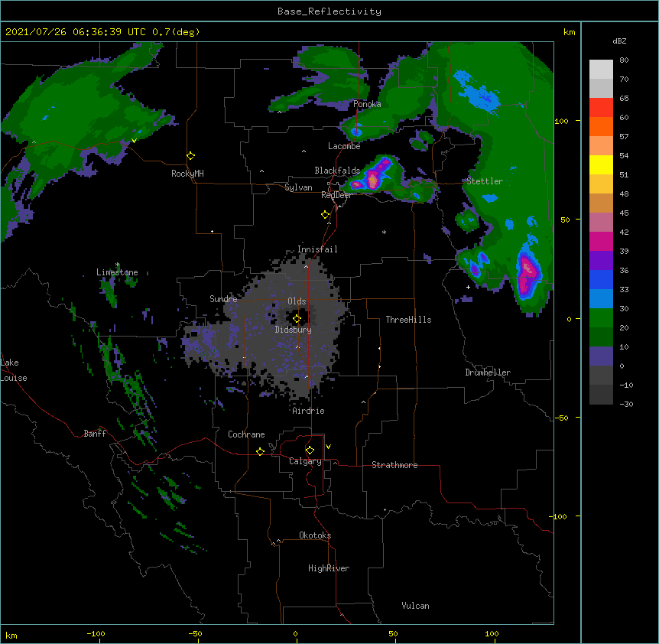
Task: Click the Base_Reflectivity title text
Action: [x=329, y=11]
